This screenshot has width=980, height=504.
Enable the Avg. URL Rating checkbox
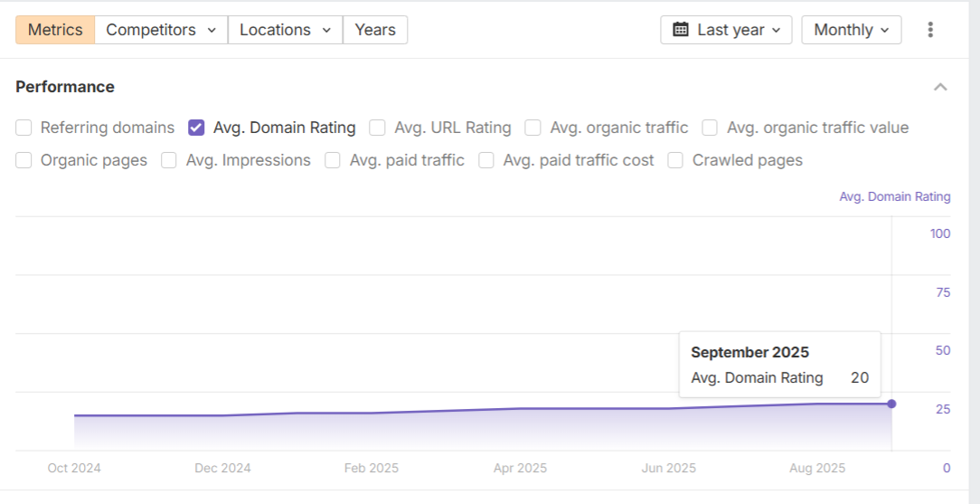378,128
